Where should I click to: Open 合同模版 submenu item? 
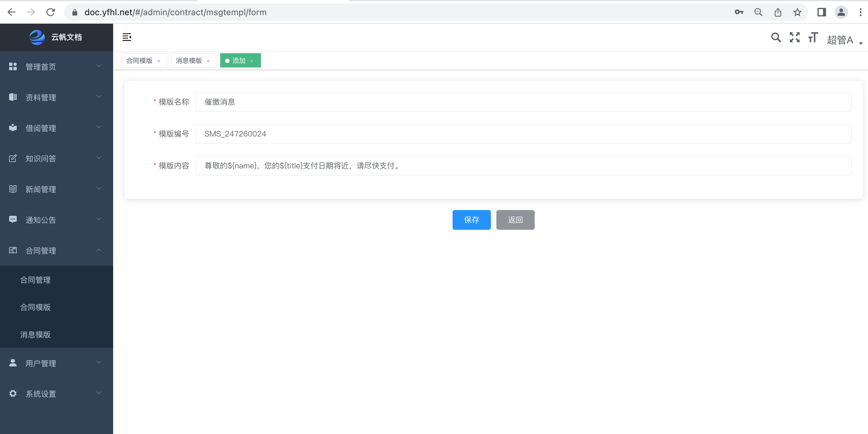57,307
